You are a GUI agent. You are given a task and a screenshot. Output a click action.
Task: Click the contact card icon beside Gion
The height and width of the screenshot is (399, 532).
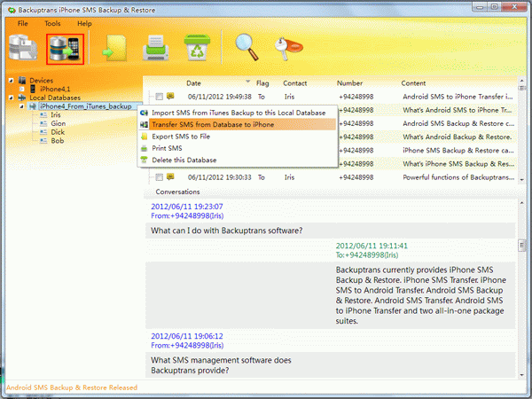(x=43, y=123)
